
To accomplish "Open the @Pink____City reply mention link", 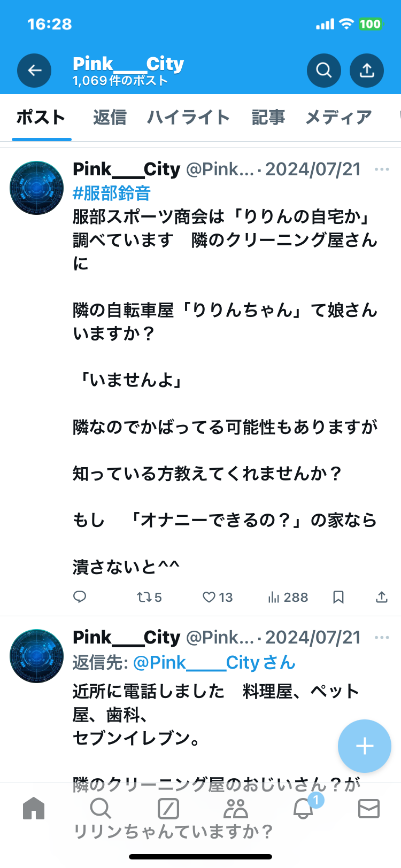I will (214, 663).
